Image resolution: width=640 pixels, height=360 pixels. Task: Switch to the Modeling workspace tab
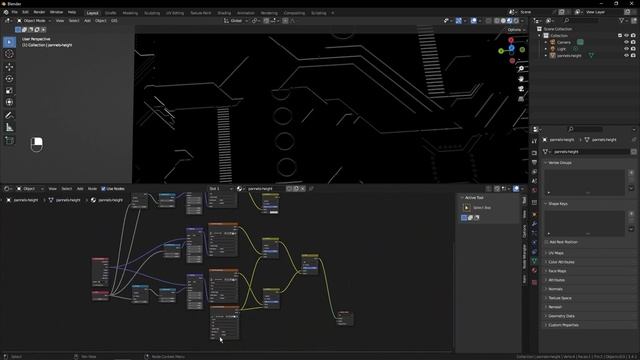coord(130,13)
